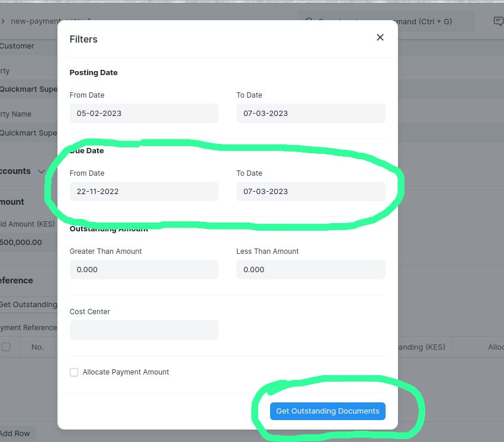Click the search magnifier icon in the command bar
The width and height of the screenshot is (504, 442).
click(x=309, y=21)
